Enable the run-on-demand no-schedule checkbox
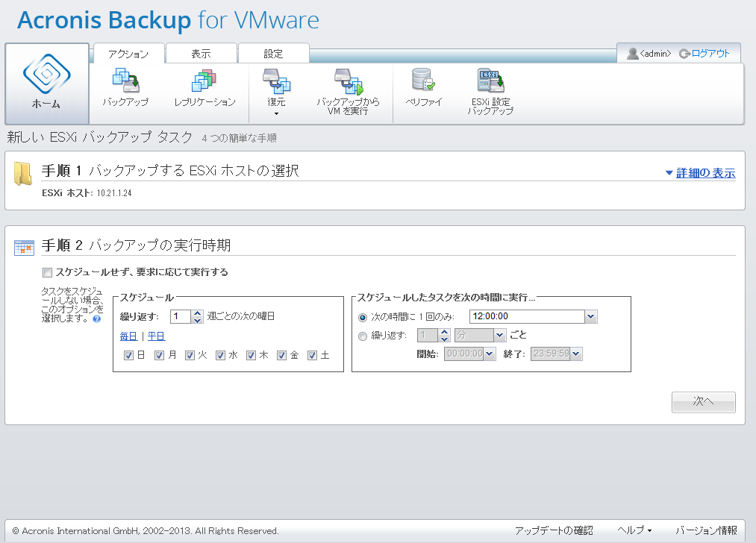The height and width of the screenshot is (543, 756). [x=48, y=272]
